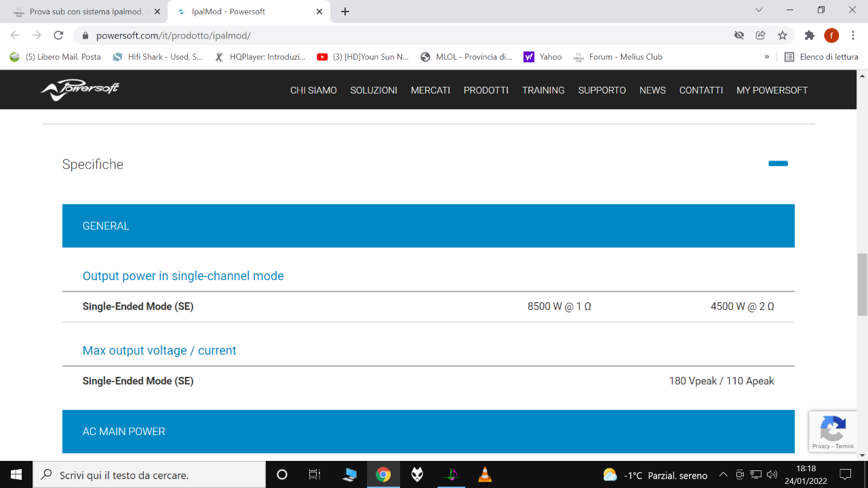
Task: Open Windows Task View icon
Action: (x=315, y=474)
